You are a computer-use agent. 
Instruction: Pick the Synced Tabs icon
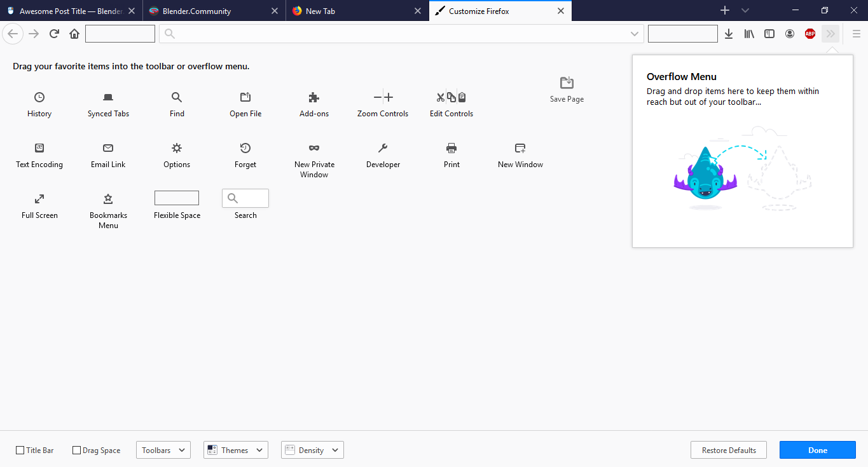(108, 97)
